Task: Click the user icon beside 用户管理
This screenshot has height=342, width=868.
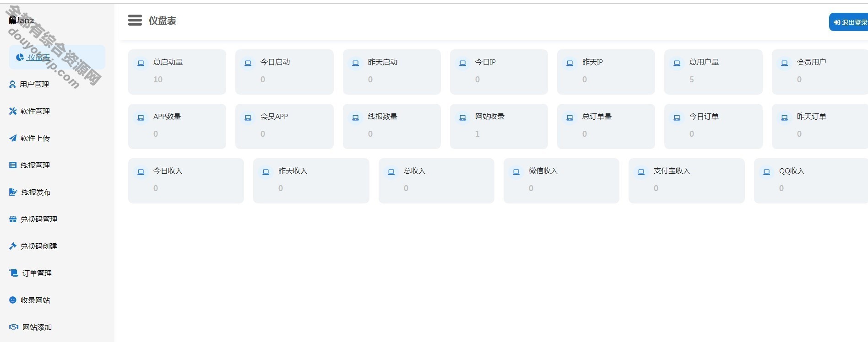Action: (12, 84)
